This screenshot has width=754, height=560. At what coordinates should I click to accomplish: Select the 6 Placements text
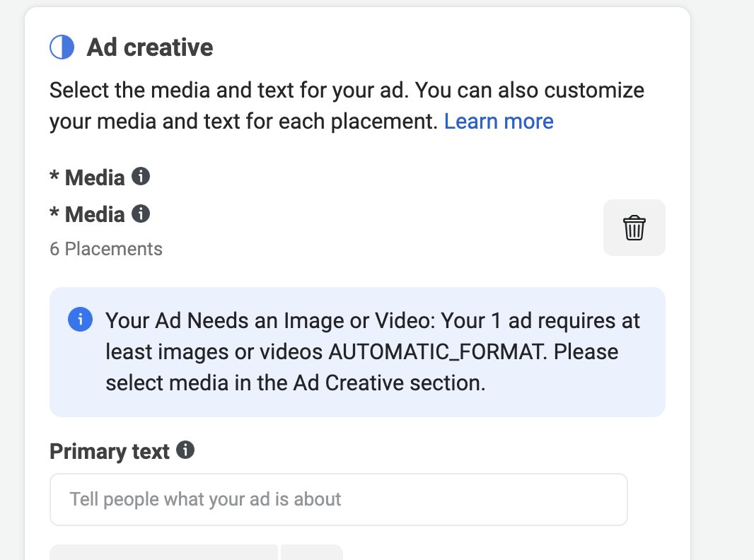106,249
